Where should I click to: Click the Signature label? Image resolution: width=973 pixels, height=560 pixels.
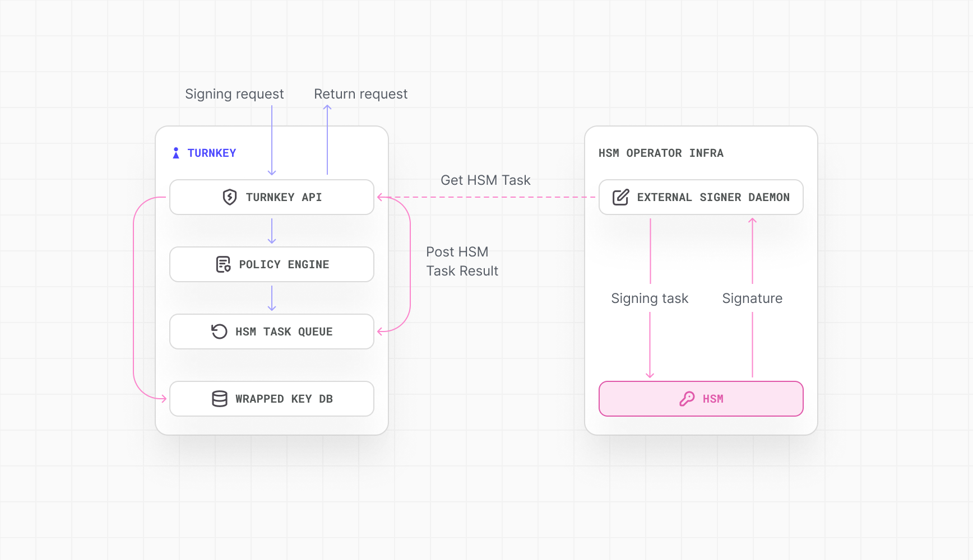(x=752, y=298)
